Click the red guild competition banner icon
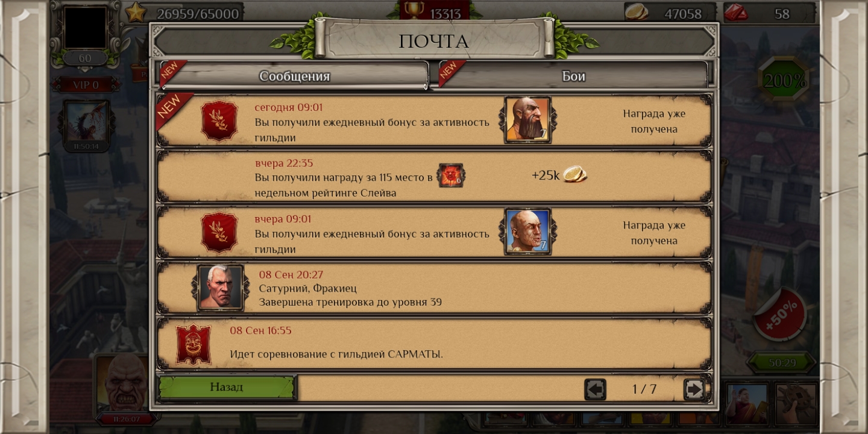This screenshot has width=868, height=434. (193, 344)
